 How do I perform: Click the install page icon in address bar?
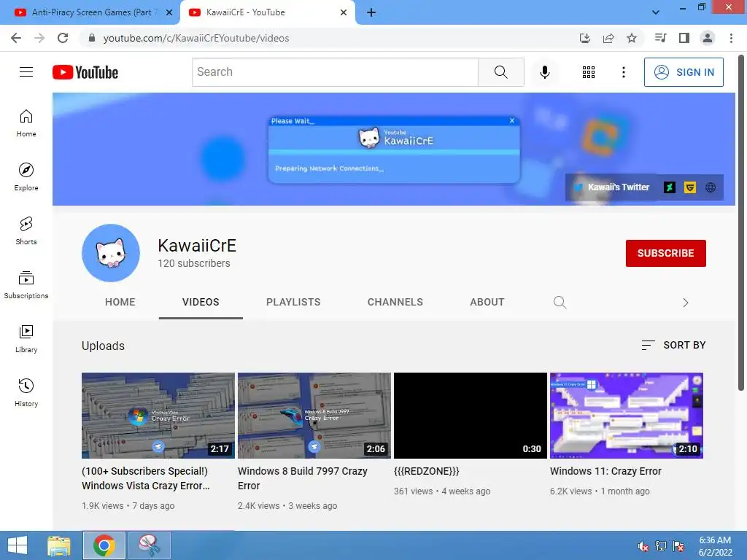(585, 38)
